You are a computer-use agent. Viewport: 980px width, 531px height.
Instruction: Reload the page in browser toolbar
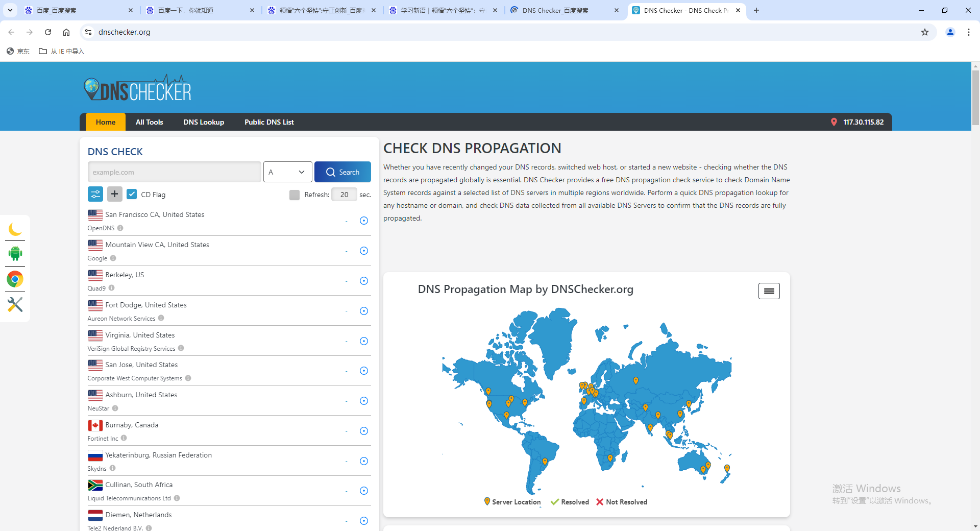pyautogui.click(x=48, y=32)
